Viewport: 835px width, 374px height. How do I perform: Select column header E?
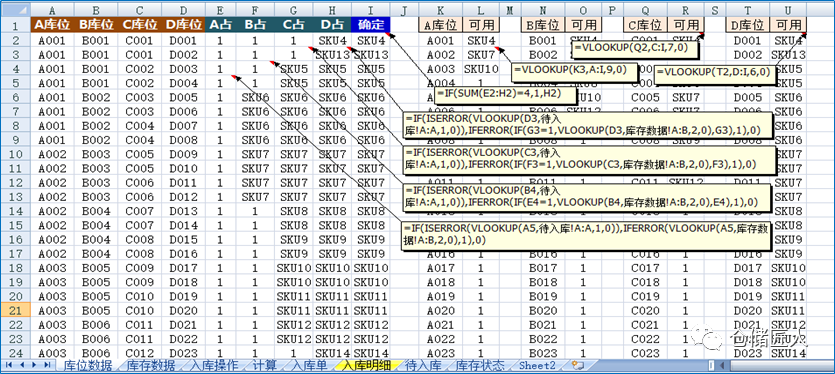click(x=221, y=10)
